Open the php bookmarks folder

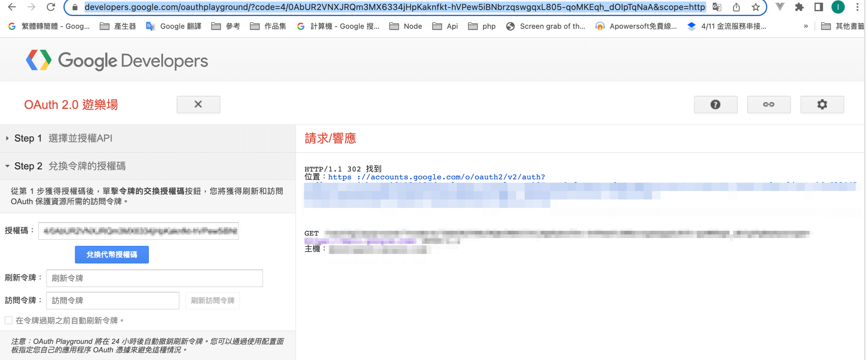(x=482, y=26)
